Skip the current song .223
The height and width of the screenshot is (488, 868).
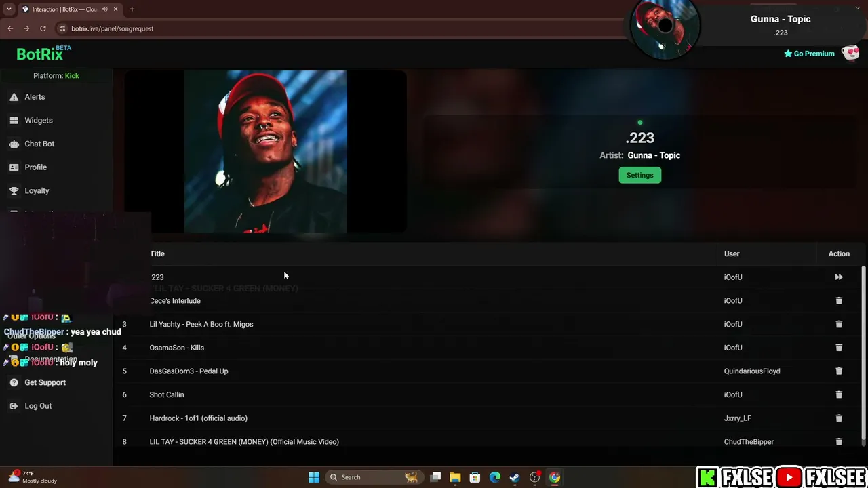click(839, 277)
